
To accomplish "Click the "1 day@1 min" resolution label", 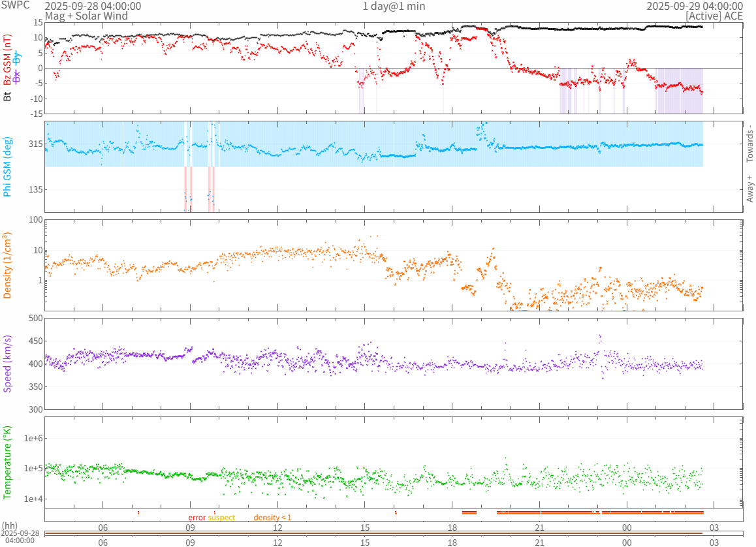I will [x=394, y=6].
